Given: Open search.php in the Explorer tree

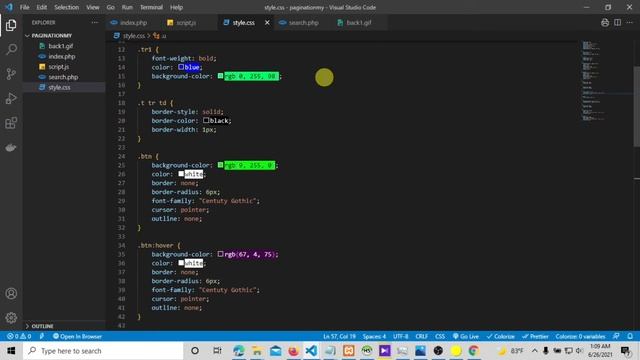Looking at the screenshot, I should pyautogui.click(x=63, y=77).
